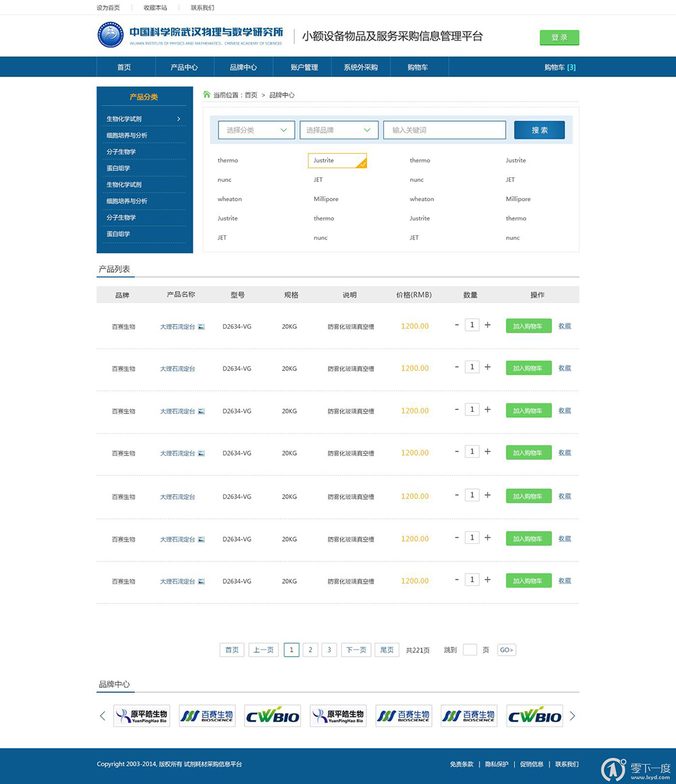The image size is (676, 784).
Task: Open the 选择品牌 dropdown
Action: pyautogui.click(x=339, y=130)
